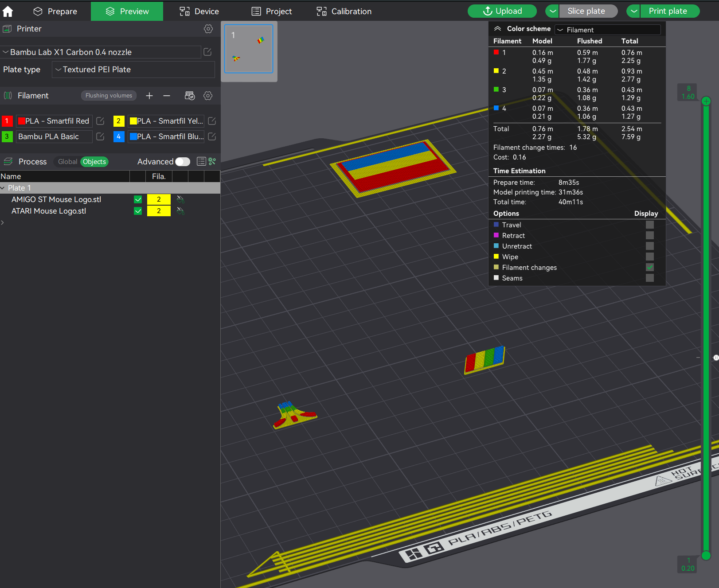This screenshot has width=719, height=588.
Task: Click the layer slider top handle
Action: pos(706,101)
